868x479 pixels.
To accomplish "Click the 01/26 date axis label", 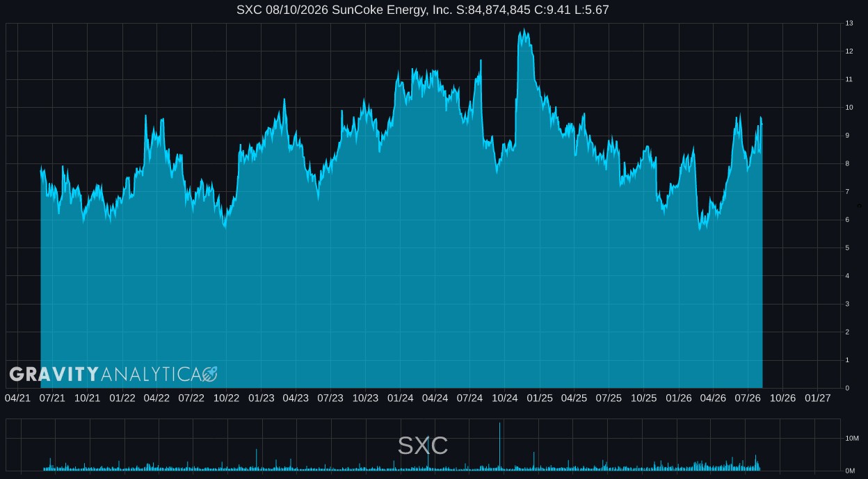I will (678, 398).
